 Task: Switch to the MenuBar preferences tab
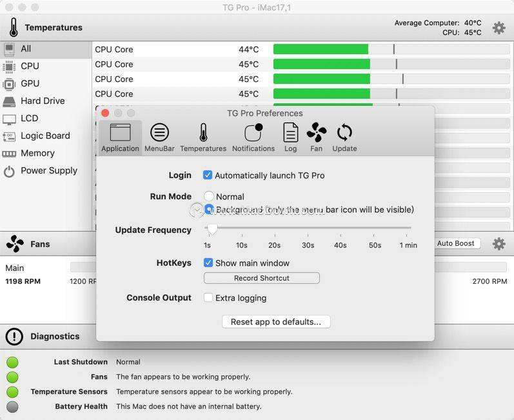tap(159, 137)
